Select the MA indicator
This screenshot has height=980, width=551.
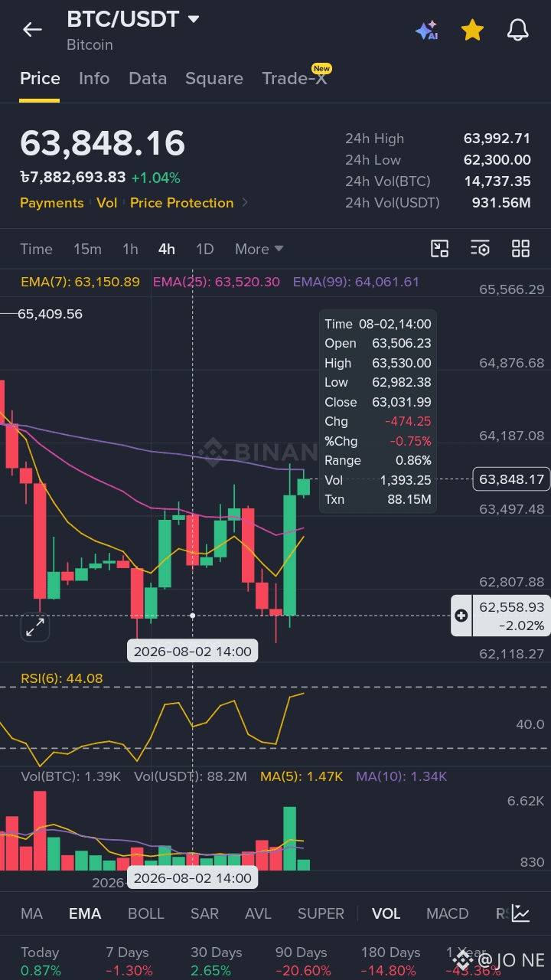(31, 913)
